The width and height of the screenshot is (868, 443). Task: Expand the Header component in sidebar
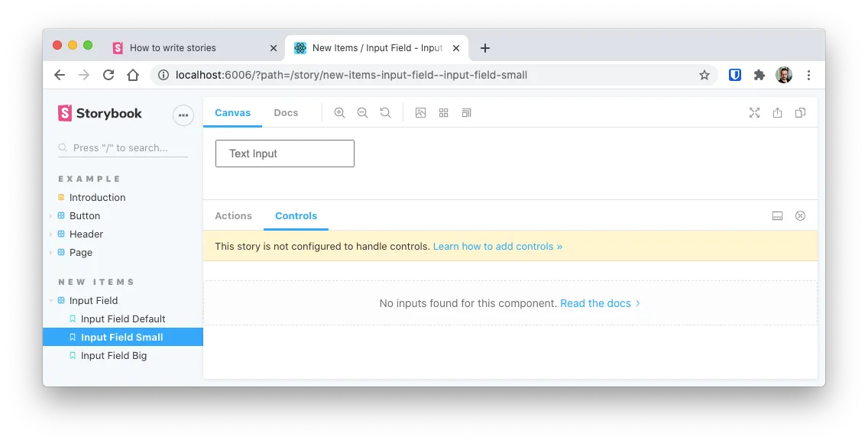[86, 234]
